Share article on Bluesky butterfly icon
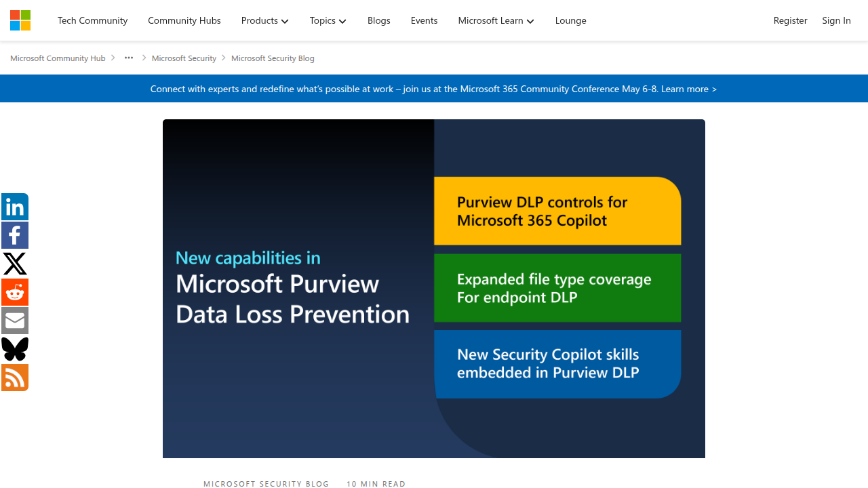This screenshot has height=488, width=868. (x=15, y=349)
